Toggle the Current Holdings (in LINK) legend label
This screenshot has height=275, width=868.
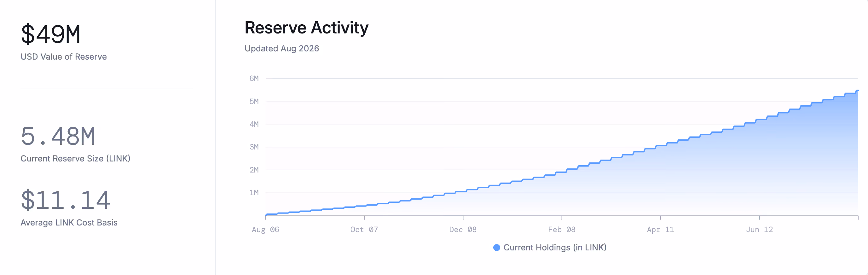(x=555, y=248)
